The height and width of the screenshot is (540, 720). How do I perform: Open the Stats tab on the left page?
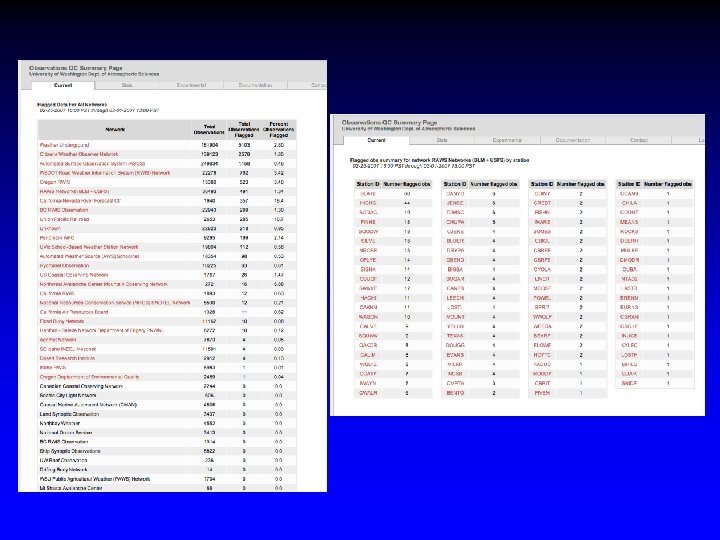[x=127, y=85]
